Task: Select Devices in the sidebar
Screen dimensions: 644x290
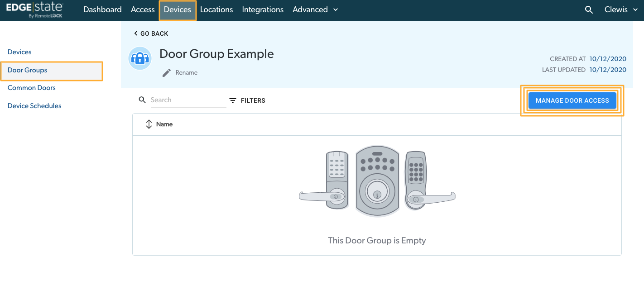Action: click(x=19, y=52)
